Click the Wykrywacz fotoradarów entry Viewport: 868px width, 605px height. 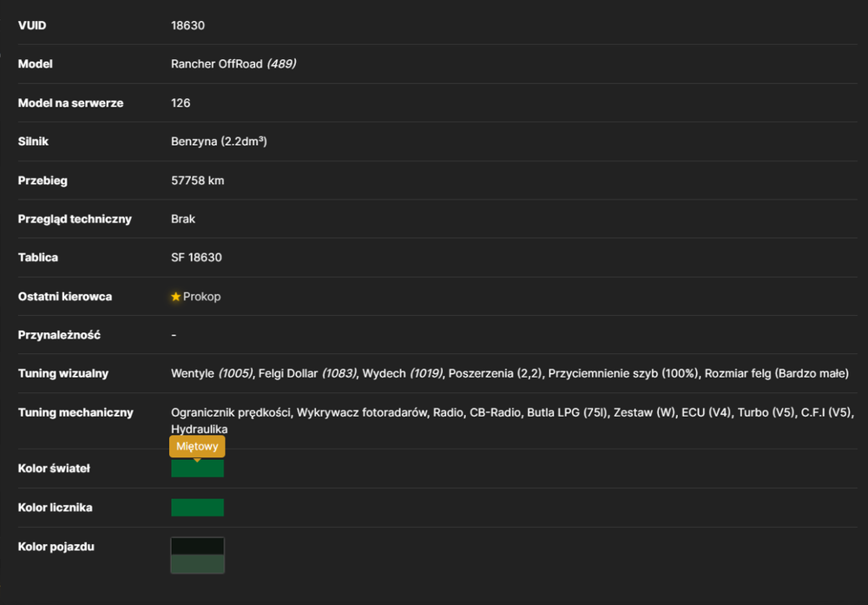[361, 412]
